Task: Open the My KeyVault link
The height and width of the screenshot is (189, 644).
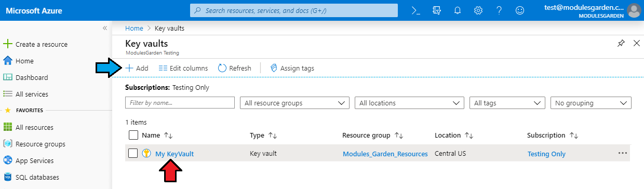Action: click(x=175, y=154)
